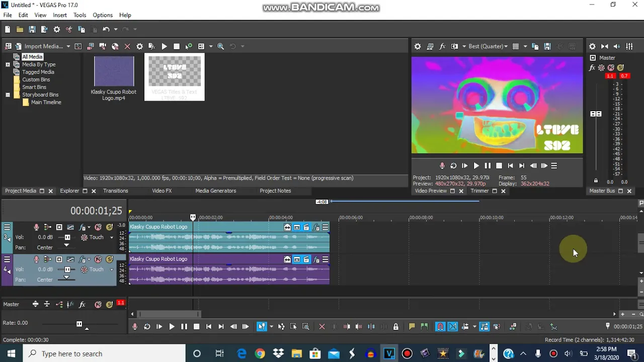Open Video Output FX in preview toolbar
Viewport: 644px width, 362px height.
pyautogui.click(x=442, y=46)
